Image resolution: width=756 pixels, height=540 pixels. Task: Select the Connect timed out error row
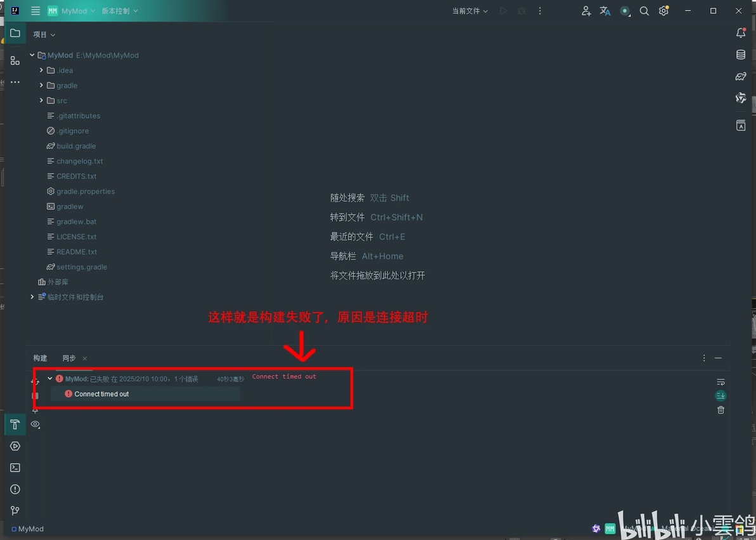(x=145, y=394)
